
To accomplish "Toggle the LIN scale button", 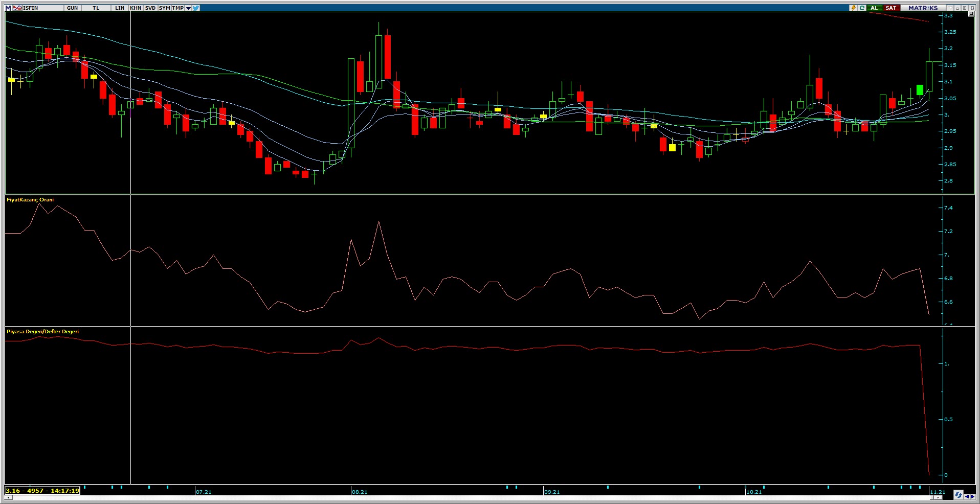I will click(120, 8).
